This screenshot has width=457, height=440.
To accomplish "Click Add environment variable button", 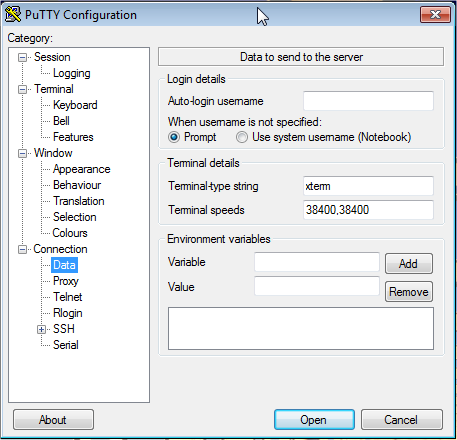I will [409, 264].
